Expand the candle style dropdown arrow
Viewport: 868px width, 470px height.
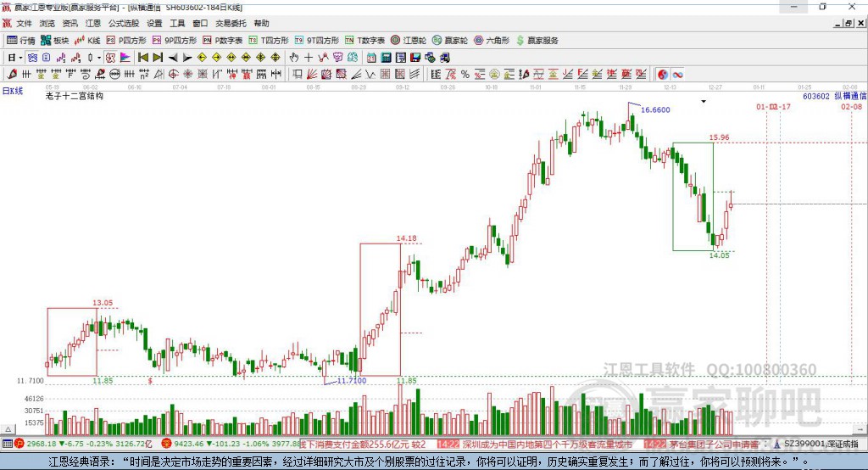pos(99,58)
